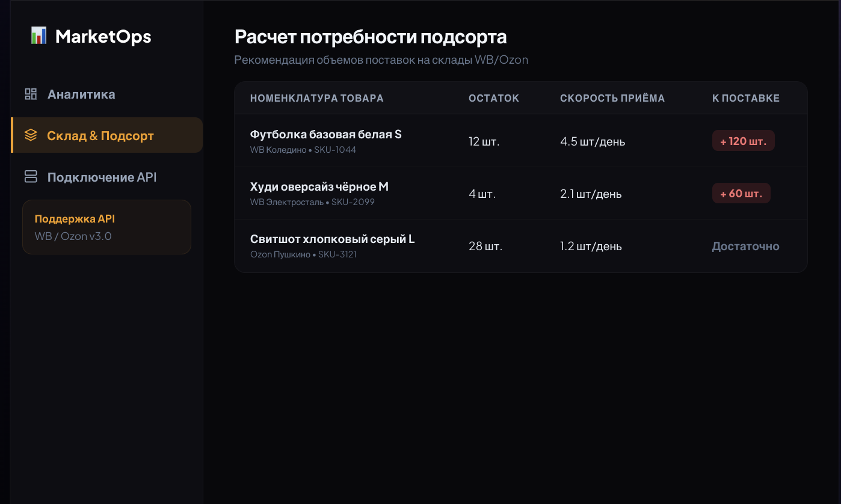Select the Футболка базовая белая S row

tap(520, 141)
